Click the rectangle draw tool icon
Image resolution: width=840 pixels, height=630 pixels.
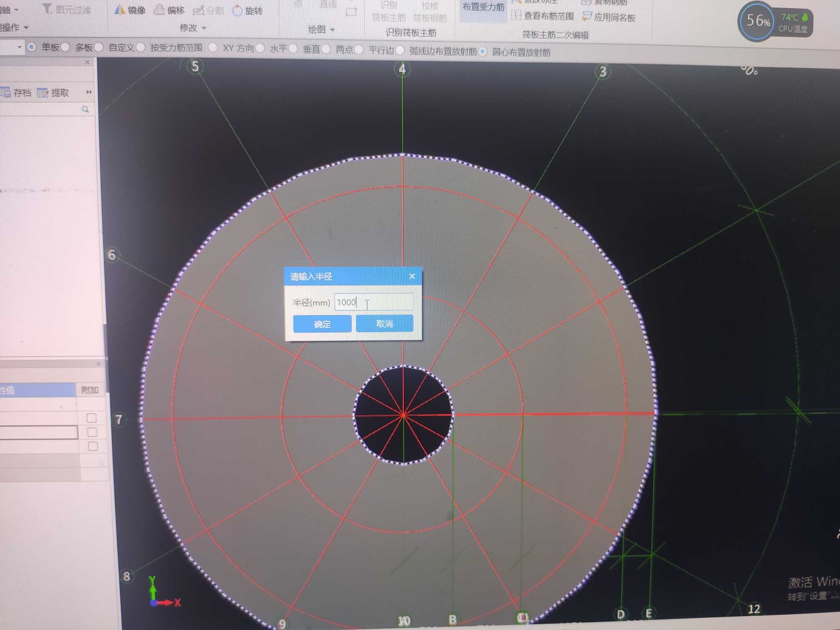click(x=351, y=12)
